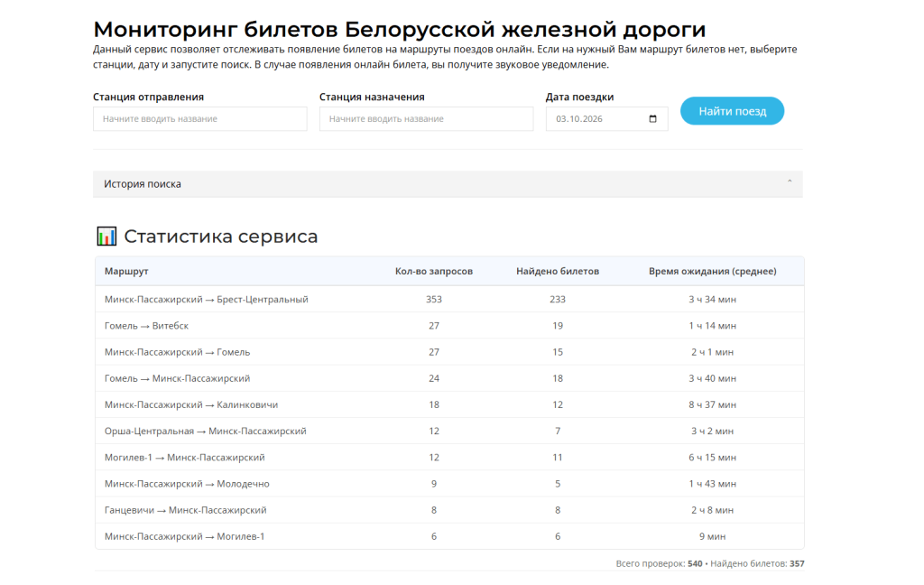Select route Минск-Пассажирский → Калинковичи
Viewport: 924px width, 585px height.
(x=191, y=404)
